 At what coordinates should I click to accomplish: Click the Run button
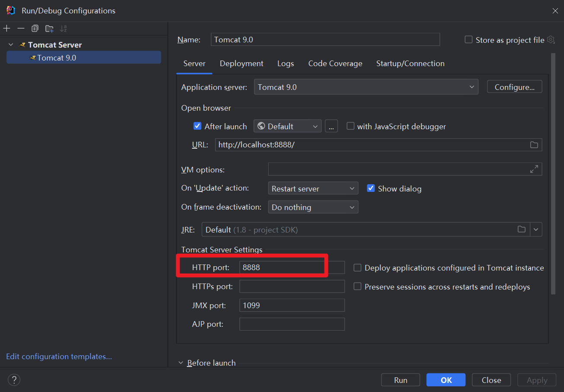[401, 380]
